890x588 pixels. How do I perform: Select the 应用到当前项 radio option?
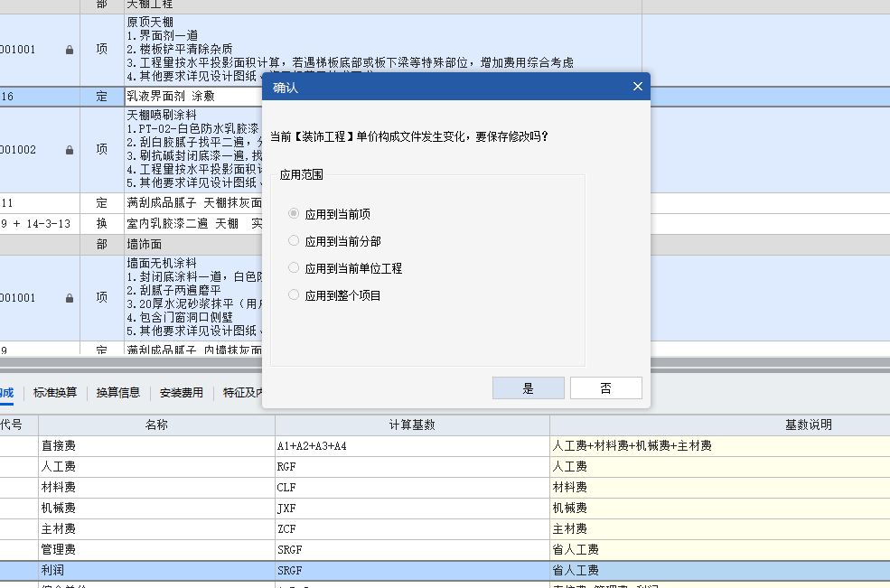294,212
